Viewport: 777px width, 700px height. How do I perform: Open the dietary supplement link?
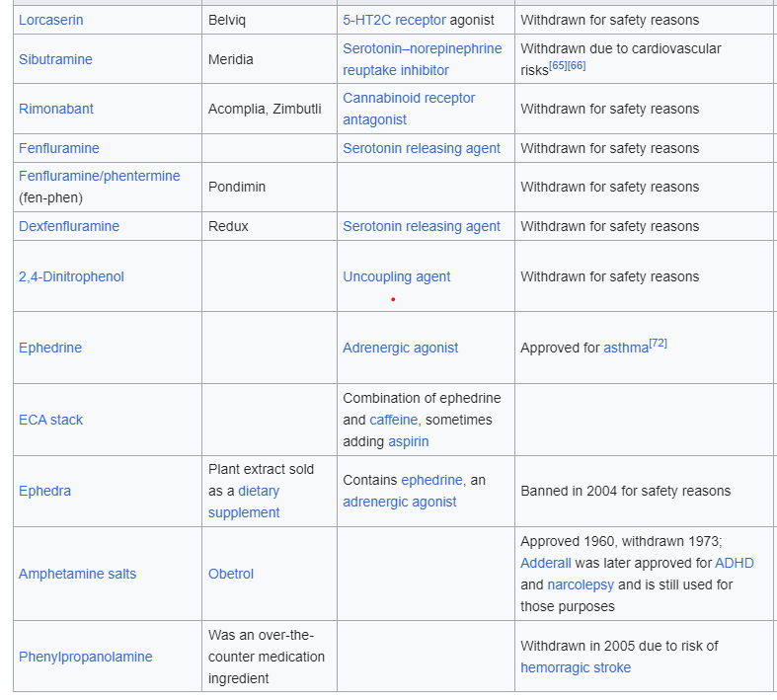pos(244,502)
